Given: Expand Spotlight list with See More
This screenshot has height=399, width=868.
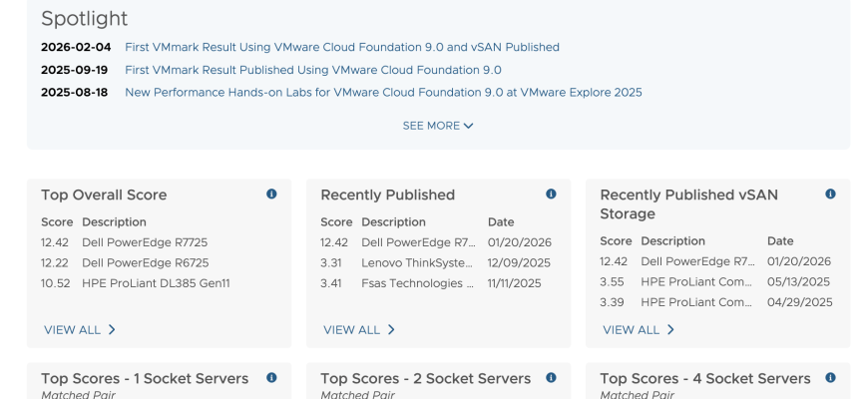Looking at the screenshot, I should click(x=438, y=126).
